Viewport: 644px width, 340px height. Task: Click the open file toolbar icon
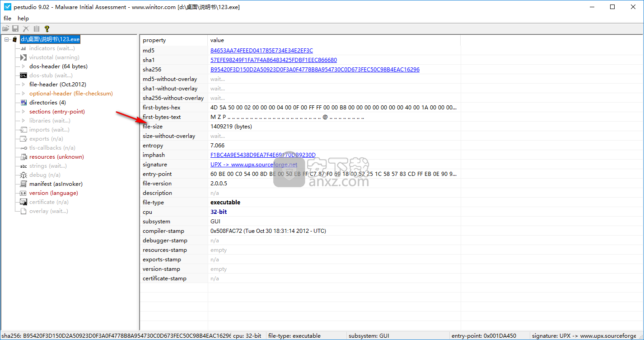pyautogui.click(x=5, y=28)
